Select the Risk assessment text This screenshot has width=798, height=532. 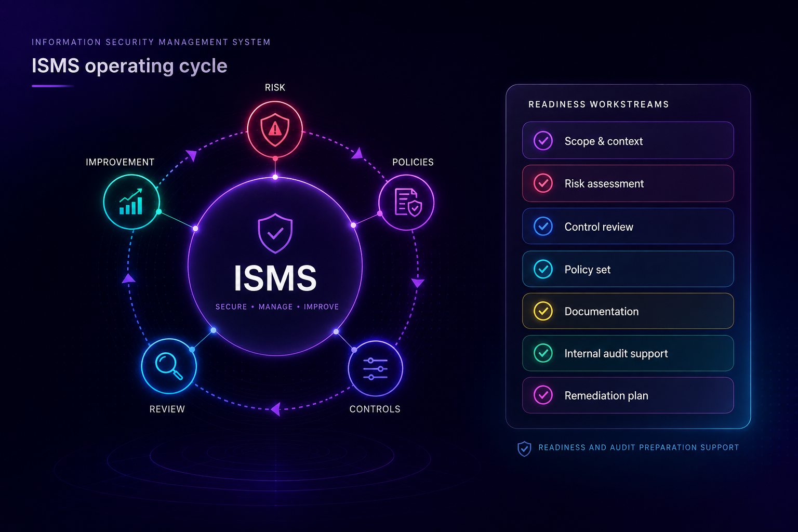(x=604, y=183)
